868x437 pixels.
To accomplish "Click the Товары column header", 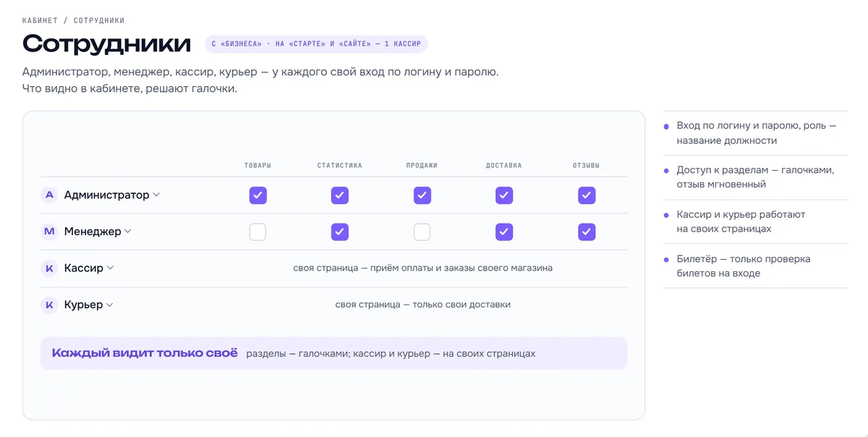I will point(258,166).
